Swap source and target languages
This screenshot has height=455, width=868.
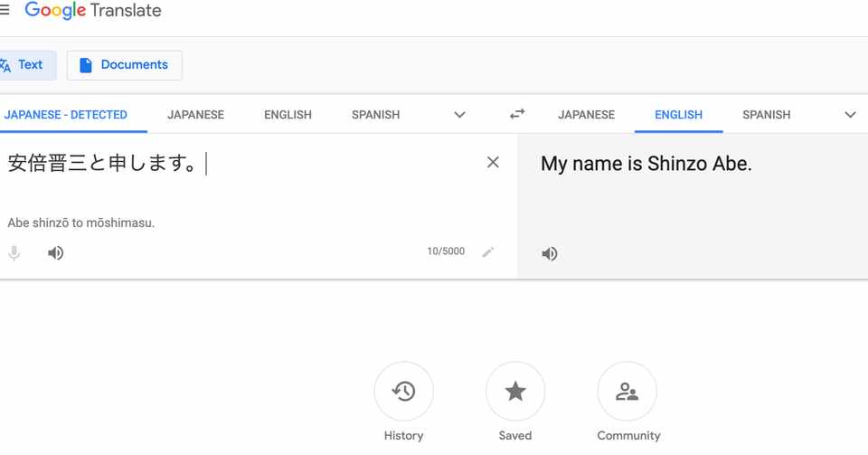coord(517,114)
